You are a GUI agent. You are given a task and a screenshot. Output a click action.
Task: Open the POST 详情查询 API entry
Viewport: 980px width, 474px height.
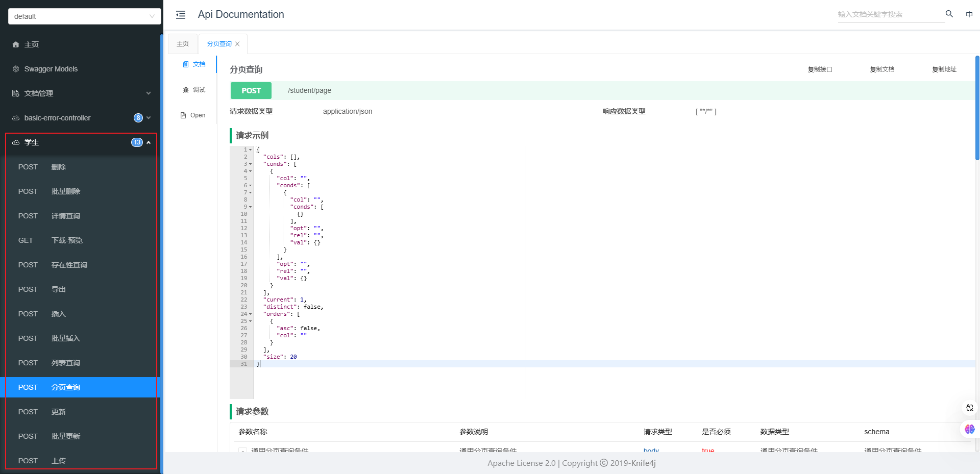coord(80,216)
